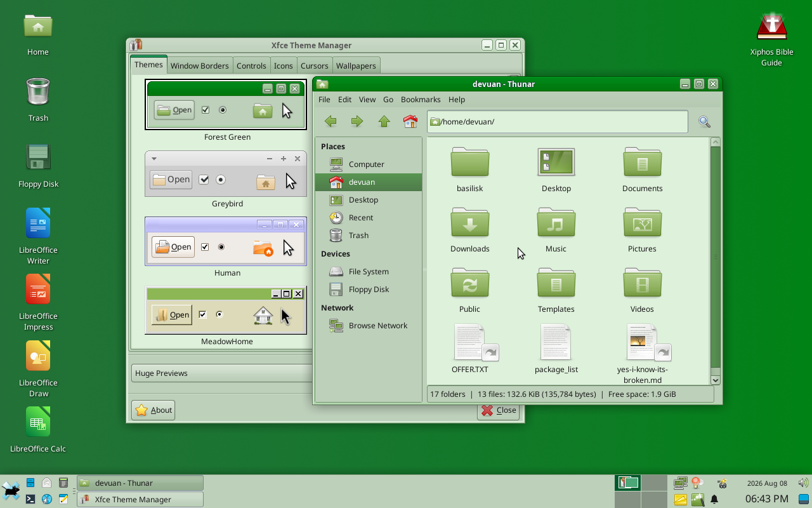Open the parent folder with the up arrow

pyautogui.click(x=384, y=121)
